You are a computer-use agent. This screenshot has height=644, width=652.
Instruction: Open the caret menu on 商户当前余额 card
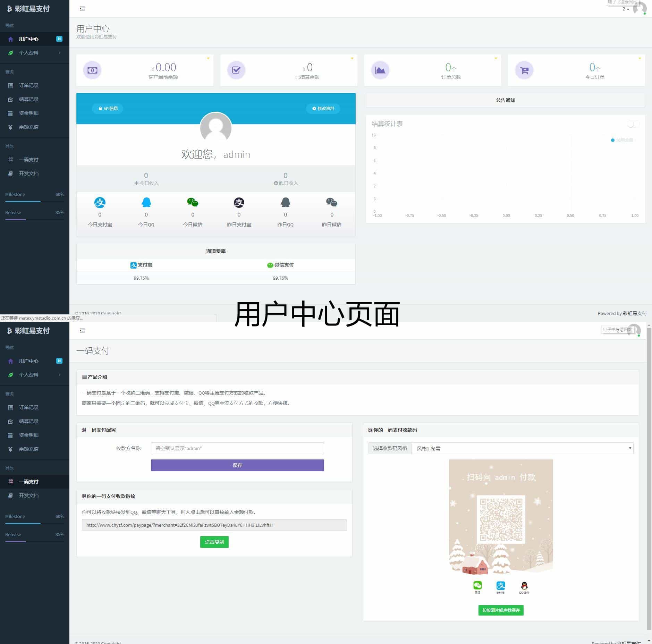[x=208, y=58]
